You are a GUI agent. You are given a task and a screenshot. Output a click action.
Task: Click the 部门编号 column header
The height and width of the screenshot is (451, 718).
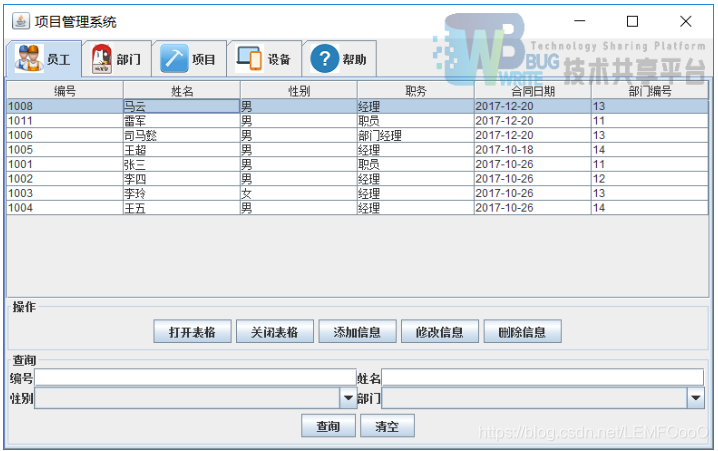coord(650,91)
